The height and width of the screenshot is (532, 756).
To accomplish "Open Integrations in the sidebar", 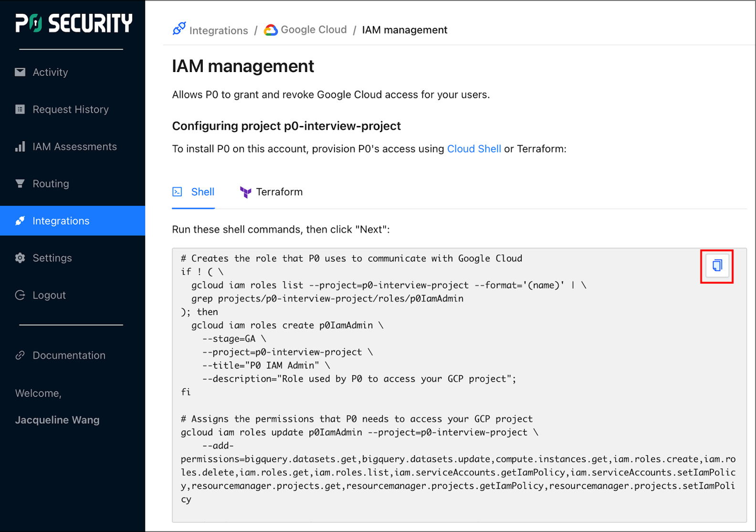I will pos(61,221).
